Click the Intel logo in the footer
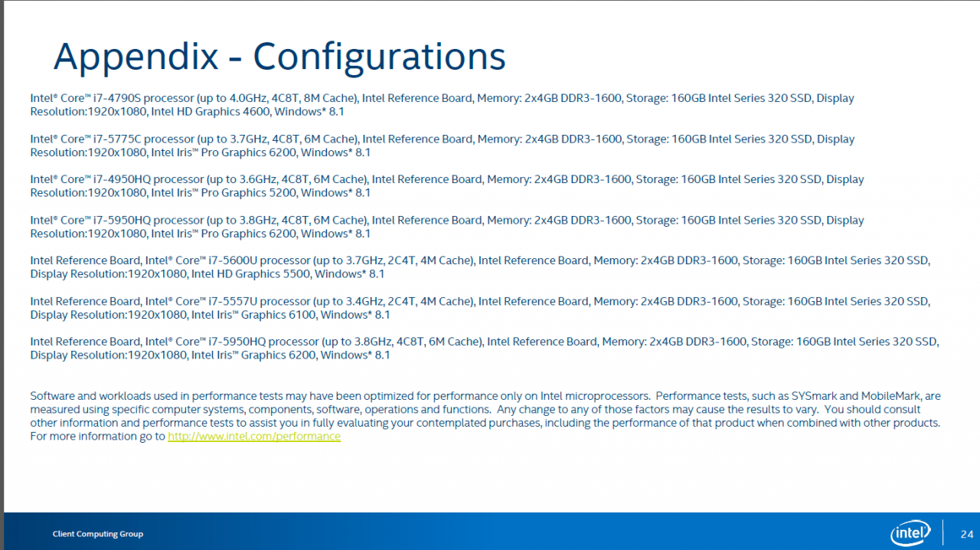The width and height of the screenshot is (980, 550). [x=910, y=533]
